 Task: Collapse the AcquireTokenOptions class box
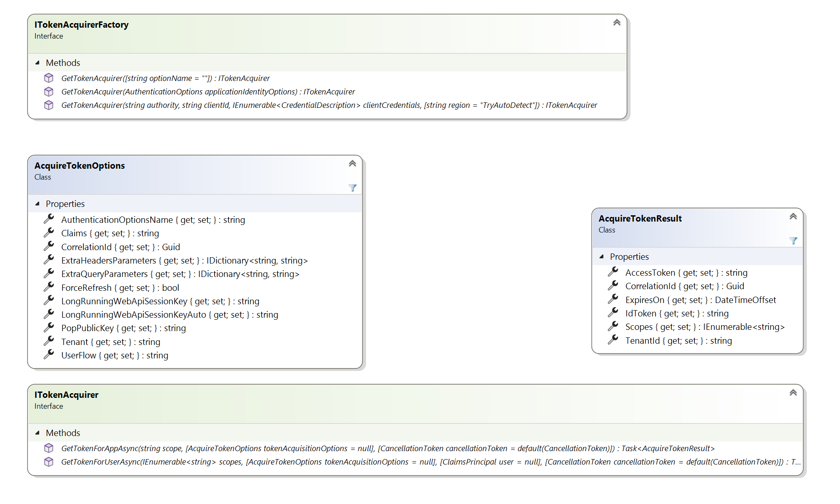(x=352, y=164)
